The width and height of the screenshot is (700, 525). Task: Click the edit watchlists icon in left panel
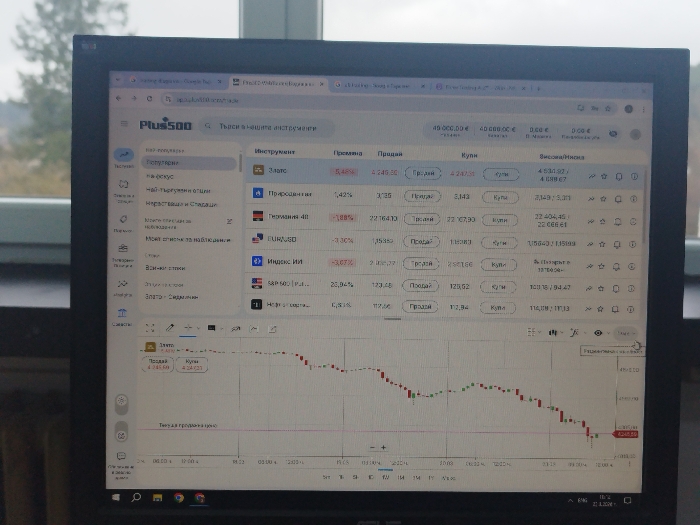pyautogui.click(x=229, y=221)
